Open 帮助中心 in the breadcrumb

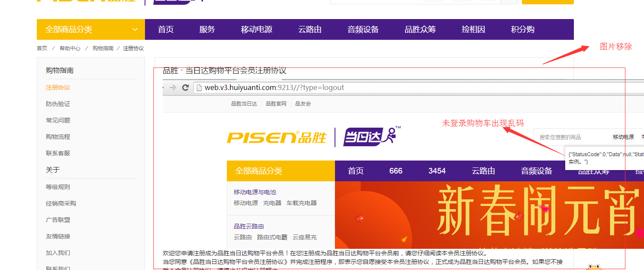coord(70,48)
